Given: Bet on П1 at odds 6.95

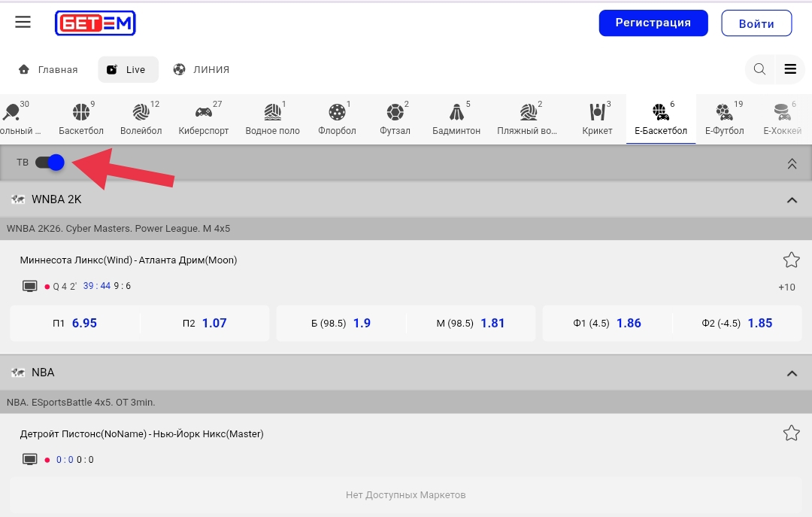Looking at the screenshot, I should click(x=75, y=324).
